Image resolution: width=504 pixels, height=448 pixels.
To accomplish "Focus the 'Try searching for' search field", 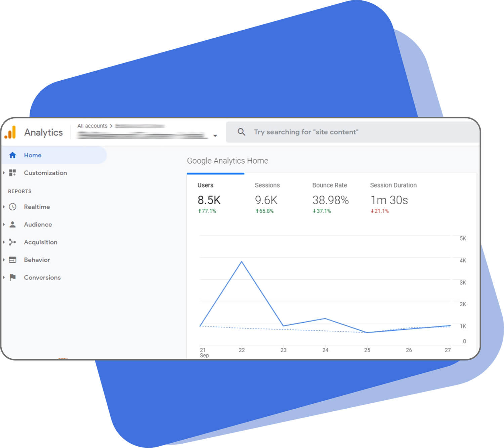I will 353,132.
